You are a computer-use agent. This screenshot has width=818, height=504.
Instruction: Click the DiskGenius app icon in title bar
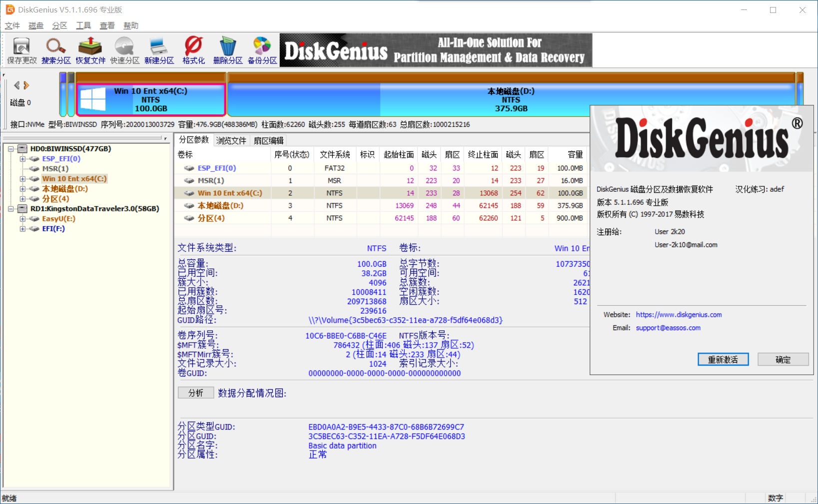(9, 9)
